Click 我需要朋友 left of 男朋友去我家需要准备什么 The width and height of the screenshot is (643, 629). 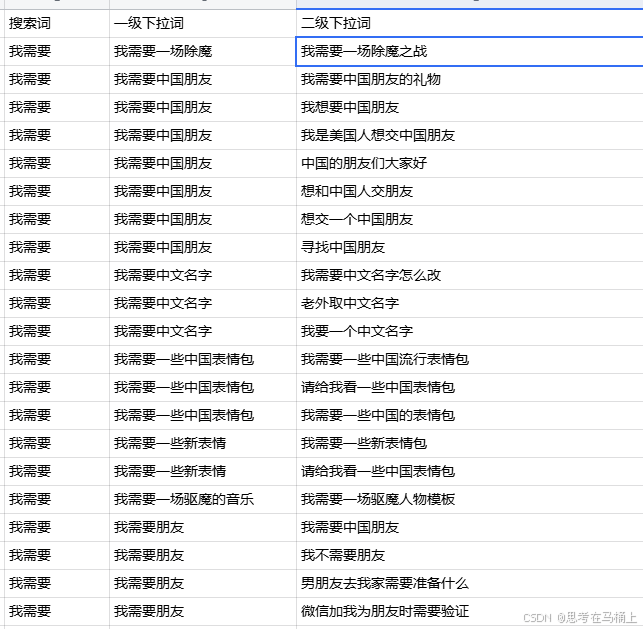tap(203, 583)
